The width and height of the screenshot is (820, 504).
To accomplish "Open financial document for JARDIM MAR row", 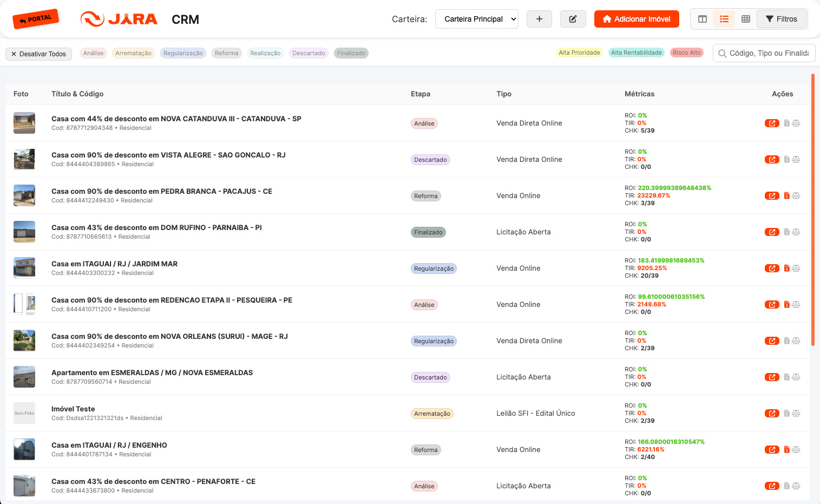I will (787, 268).
